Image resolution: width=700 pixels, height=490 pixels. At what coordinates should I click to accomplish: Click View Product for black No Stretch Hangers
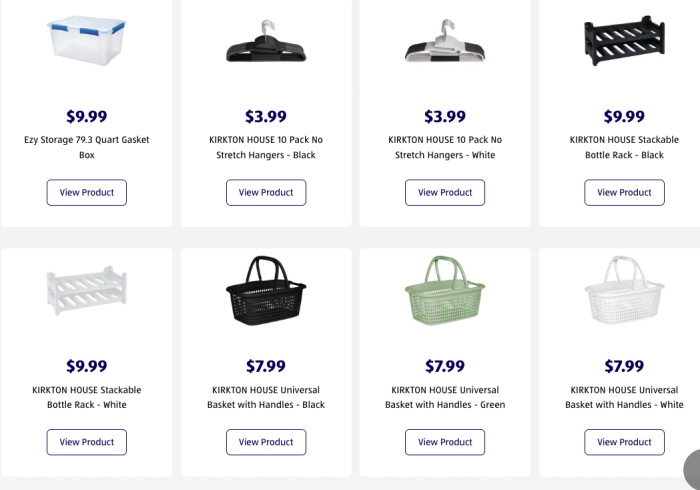click(266, 192)
